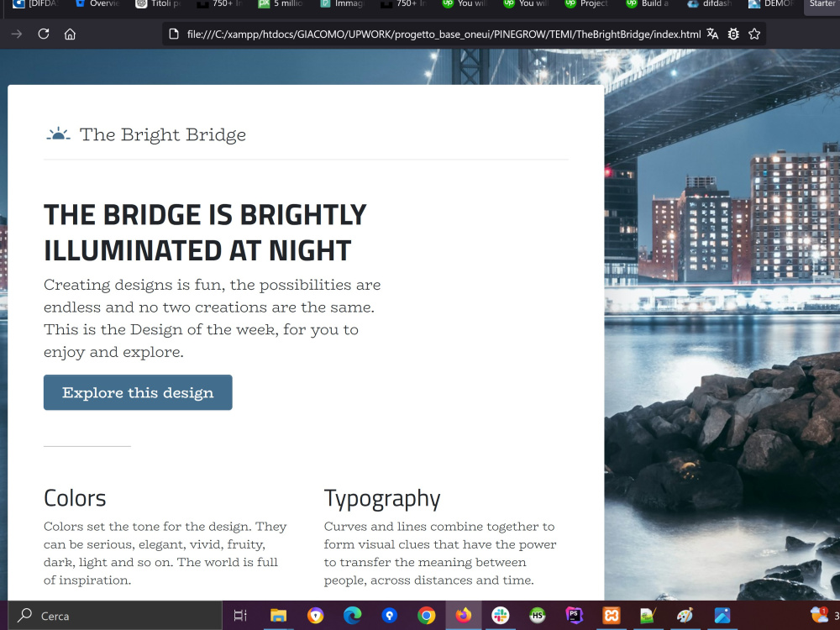Click the text Curves and lines combine
The width and height of the screenshot is (840, 630).
click(440, 553)
